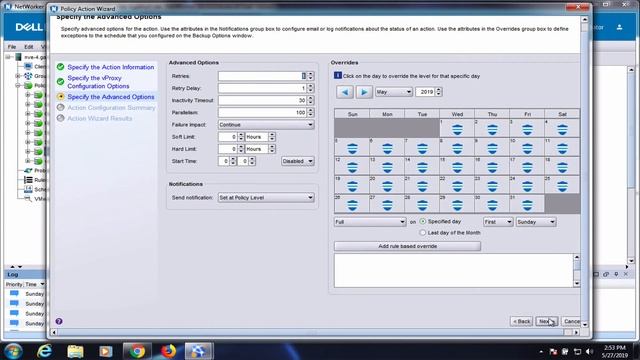Open the File menu in NetWorker window
This screenshot has height=360, width=640.
coord(12,47)
